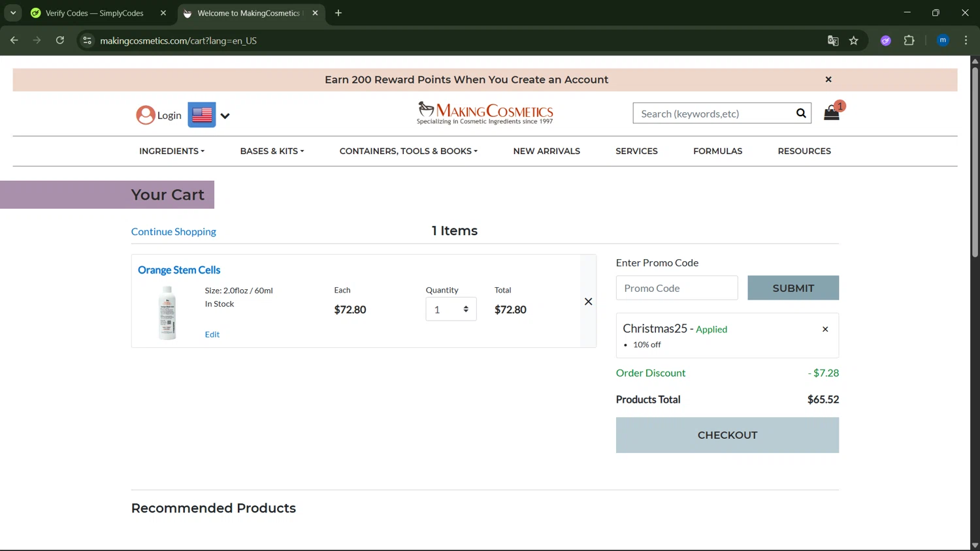This screenshot has width=980, height=551.
Task: Open the Formulas menu item
Action: [x=717, y=151]
